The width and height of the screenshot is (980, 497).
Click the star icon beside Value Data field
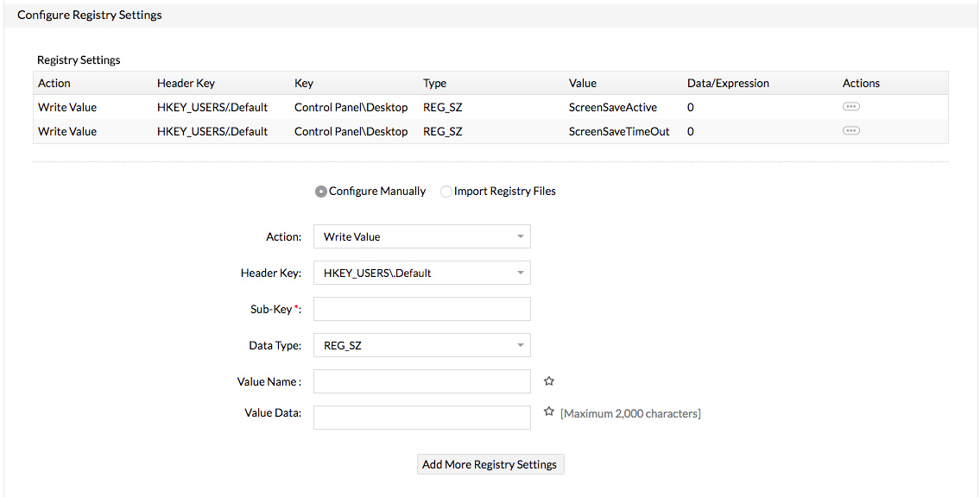coord(549,411)
